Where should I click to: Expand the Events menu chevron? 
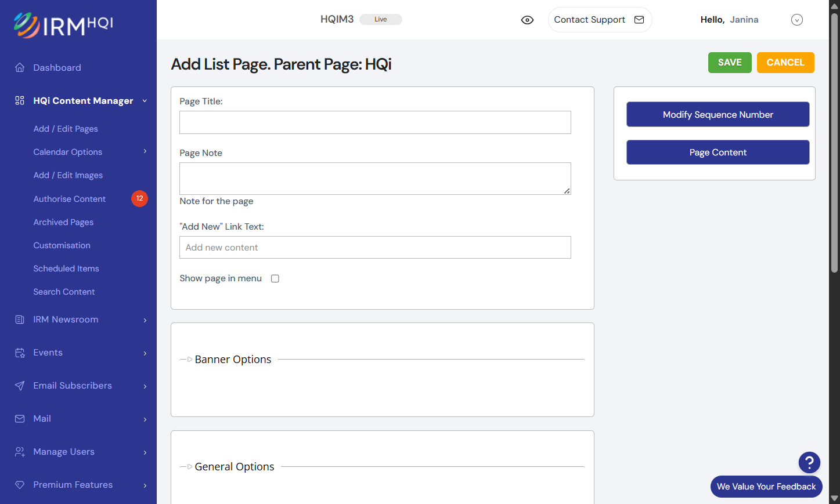pos(145,353)
